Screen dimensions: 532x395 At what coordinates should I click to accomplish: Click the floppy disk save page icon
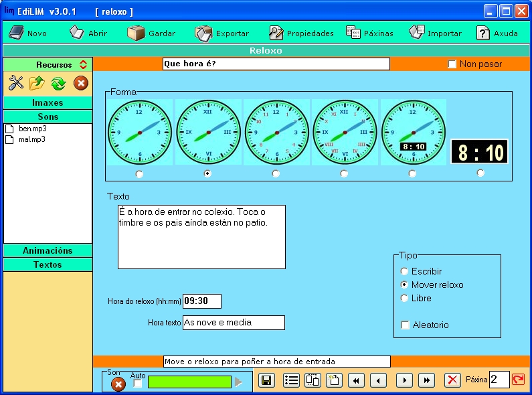pos(266,380)
